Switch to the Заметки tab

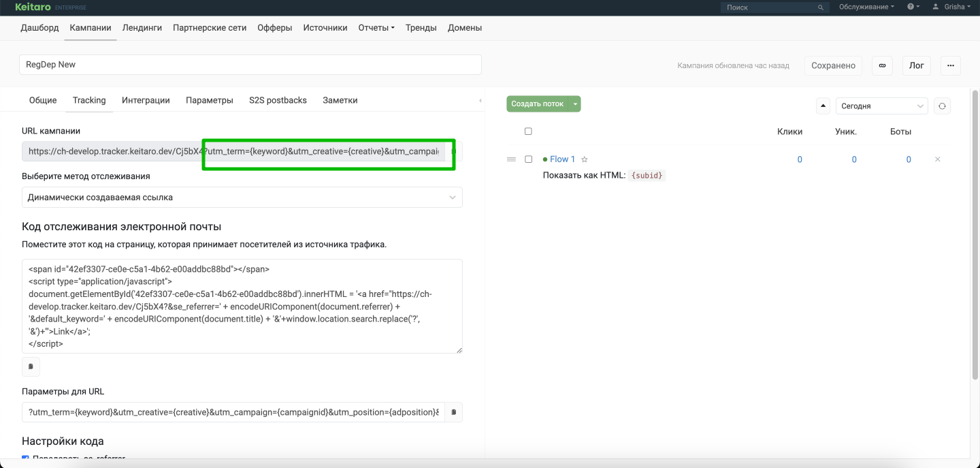[340, 100]
